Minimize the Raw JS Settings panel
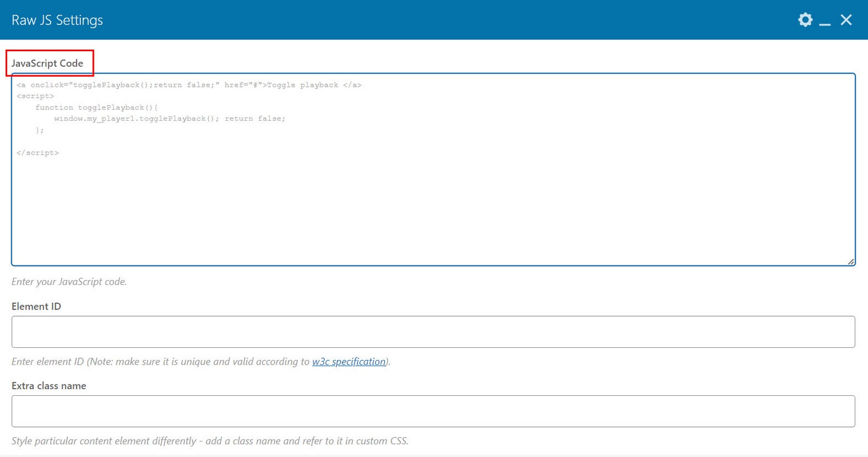 pos(825,21)
